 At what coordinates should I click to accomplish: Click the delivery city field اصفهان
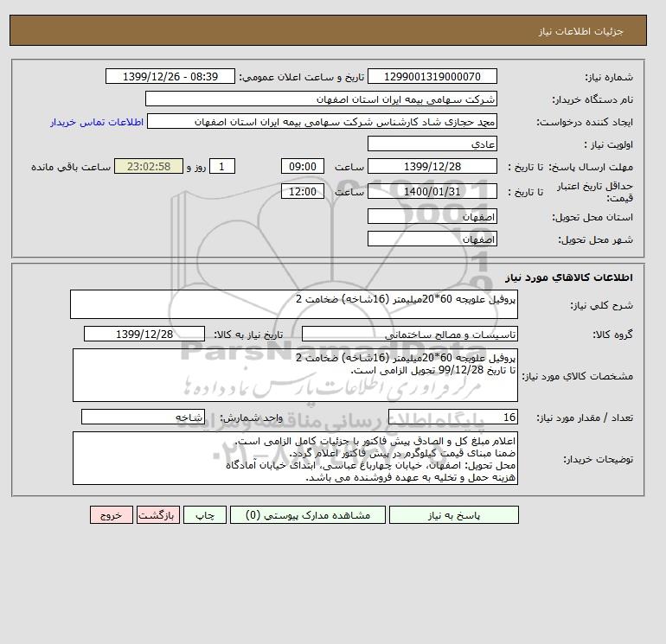[x=432, y=239]
